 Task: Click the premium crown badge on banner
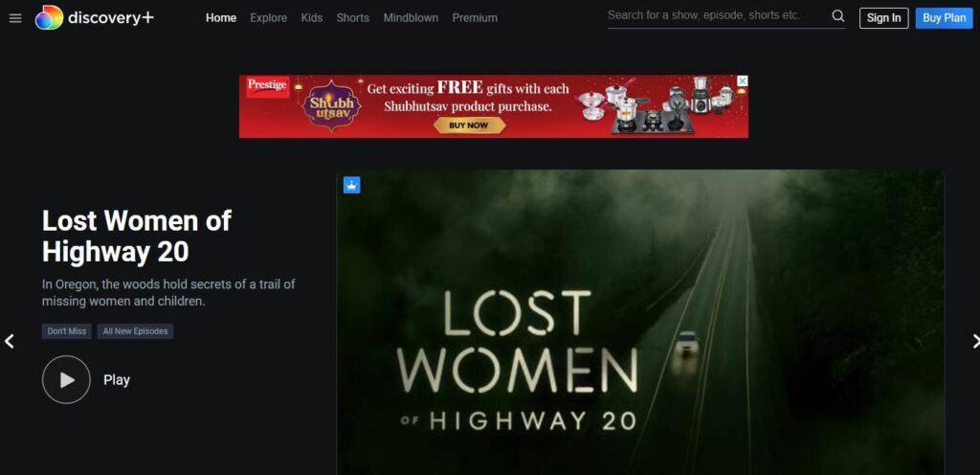point(352,185)
